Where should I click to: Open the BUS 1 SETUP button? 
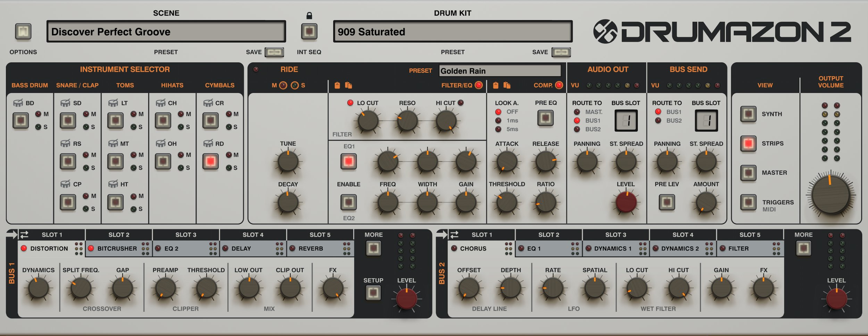(373, 293)
